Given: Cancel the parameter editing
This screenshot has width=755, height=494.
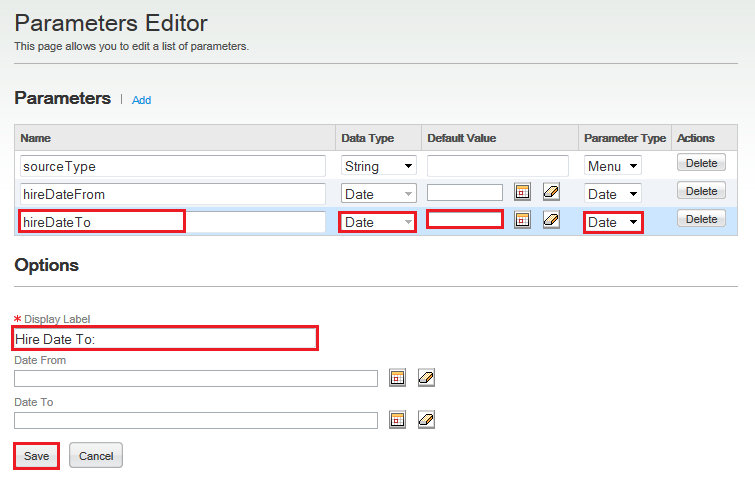Looking at the screenshot, I should (96, 456).
